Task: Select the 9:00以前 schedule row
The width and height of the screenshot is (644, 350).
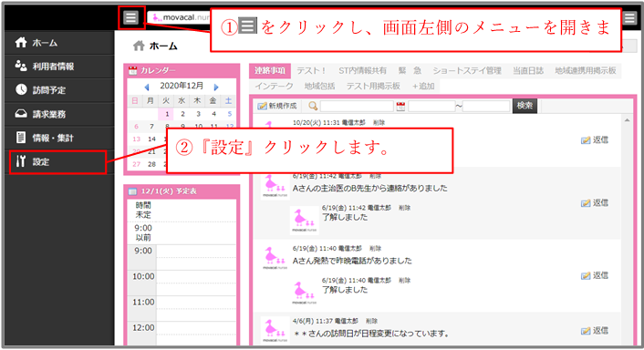Action: tap(182, 233)
